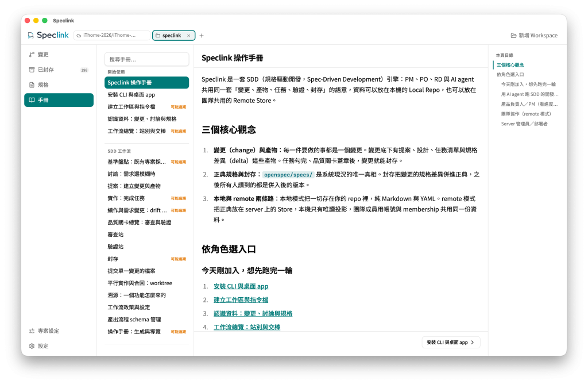Open the 安裝 CLI 與桌面 app page

click(146, 95)
